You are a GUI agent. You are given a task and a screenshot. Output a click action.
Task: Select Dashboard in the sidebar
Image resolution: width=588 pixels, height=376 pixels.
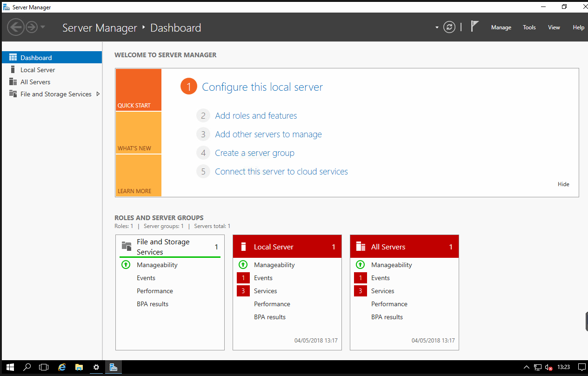pyautogui.click(x=52, y=58)
